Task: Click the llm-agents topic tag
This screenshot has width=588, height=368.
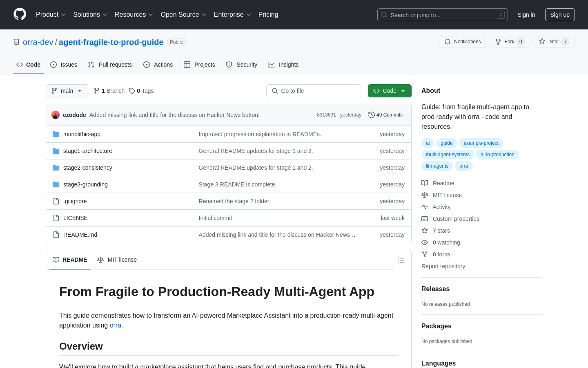Action: pyautogui.click(x=437, y=166)
